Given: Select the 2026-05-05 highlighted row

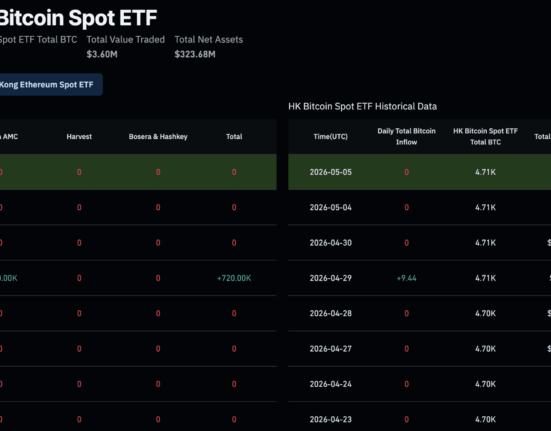Looking at the screenshot, I should pos(420,172).
